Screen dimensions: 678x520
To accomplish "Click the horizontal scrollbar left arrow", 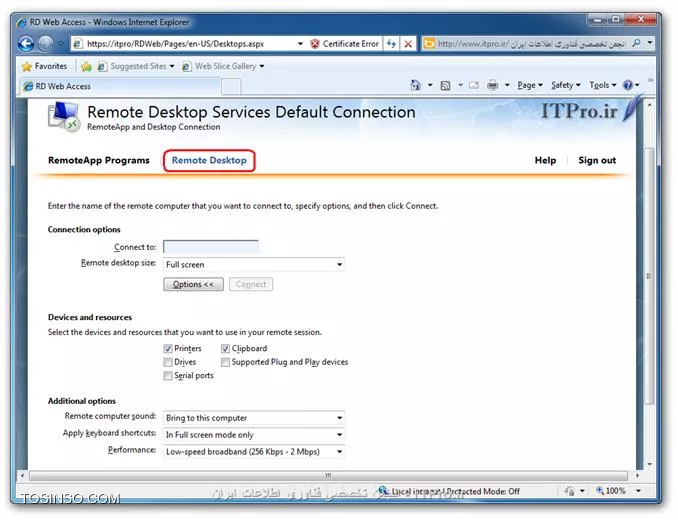I will point(22,475).
